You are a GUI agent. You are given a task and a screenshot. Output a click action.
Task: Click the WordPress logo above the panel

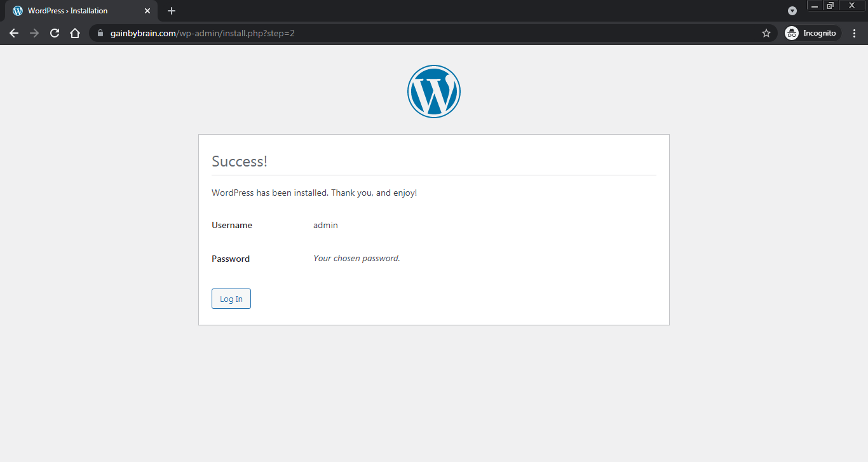434,92
